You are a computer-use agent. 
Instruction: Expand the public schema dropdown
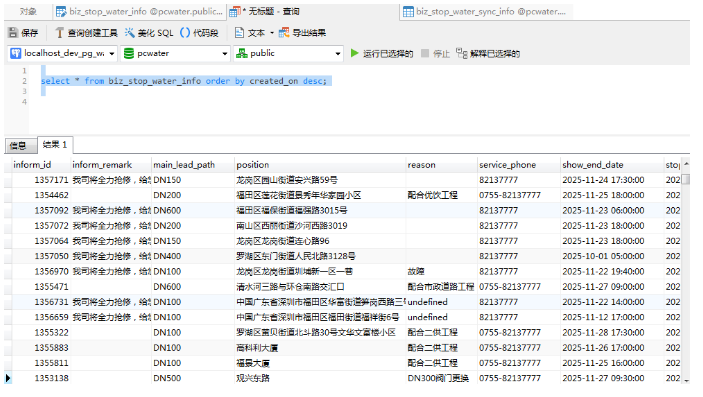click(338, 54)
